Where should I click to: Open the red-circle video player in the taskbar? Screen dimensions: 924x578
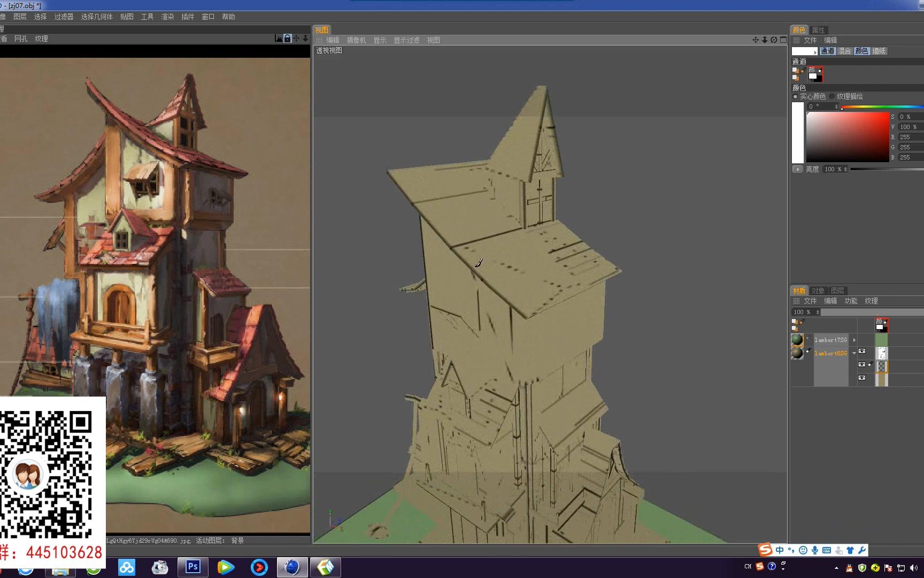tap(259, 567)
